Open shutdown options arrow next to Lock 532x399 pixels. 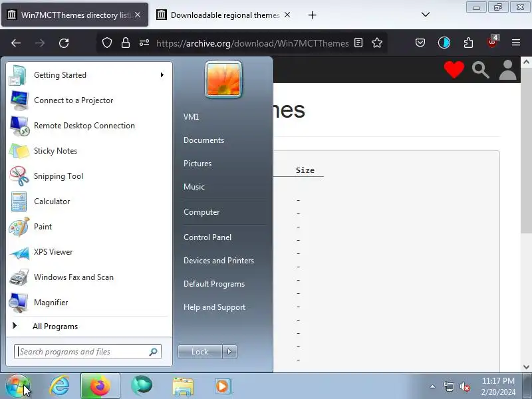tap(229, 352)
